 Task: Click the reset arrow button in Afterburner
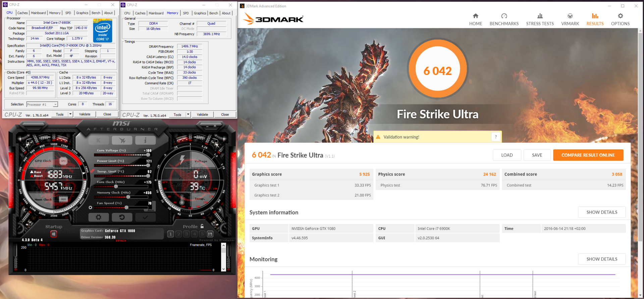coord(122,217)
